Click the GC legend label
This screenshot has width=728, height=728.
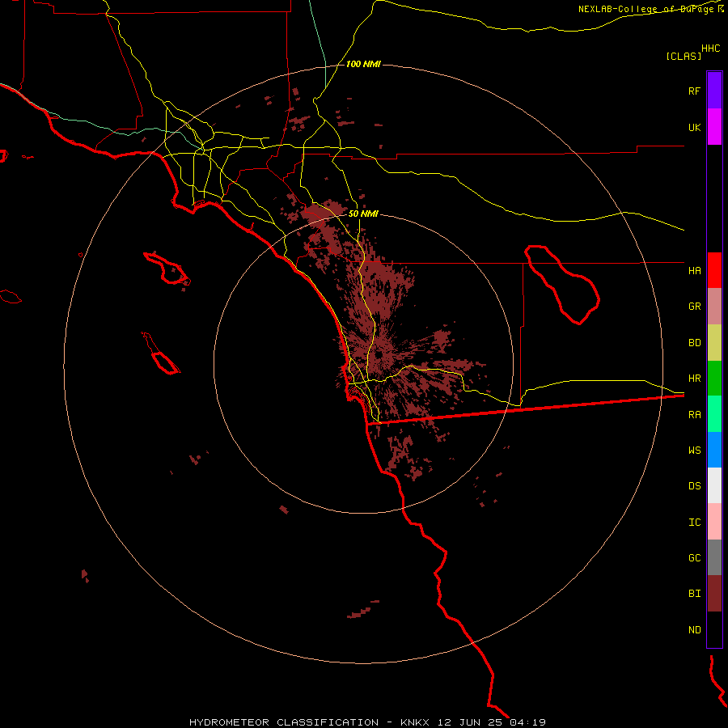point(694,558)
